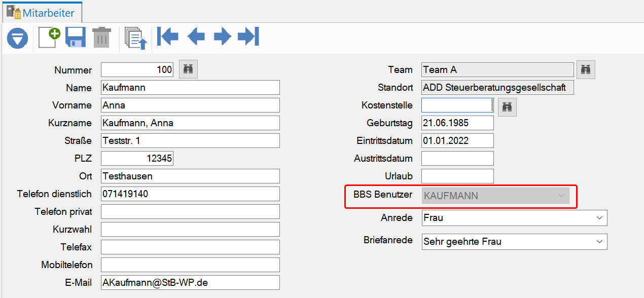
Task: Edit the Straße field
Action: coord(190,141)
